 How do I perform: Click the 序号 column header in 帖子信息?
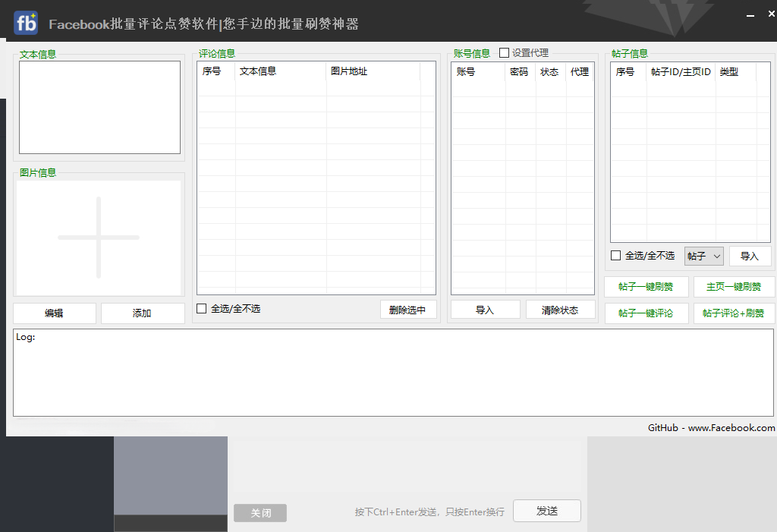628,72
